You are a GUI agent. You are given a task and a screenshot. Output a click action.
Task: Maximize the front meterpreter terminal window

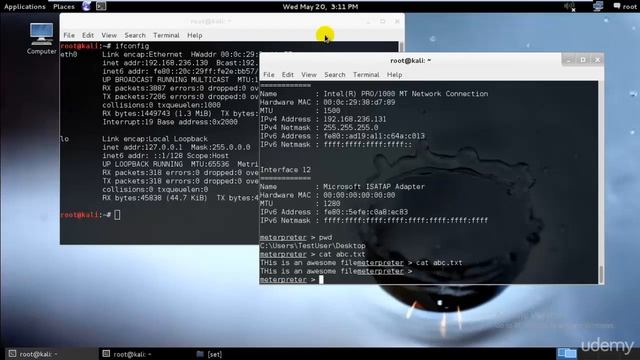point(583,60)
